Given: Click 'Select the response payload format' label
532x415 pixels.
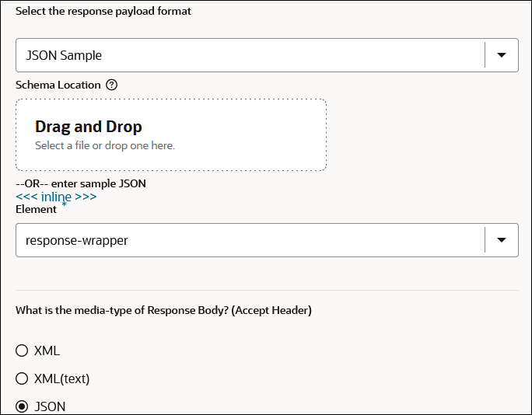Looking at the screenshot, I should pos(103,11).
